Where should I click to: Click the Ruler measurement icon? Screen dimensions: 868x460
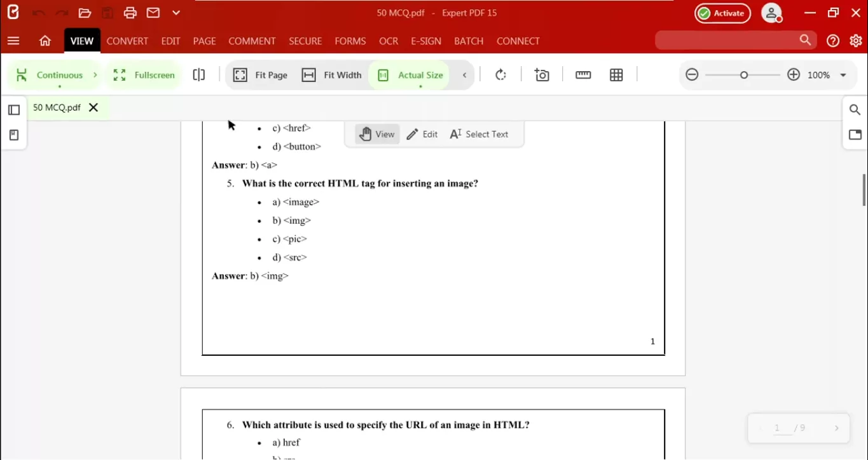(x=583, y=74)
